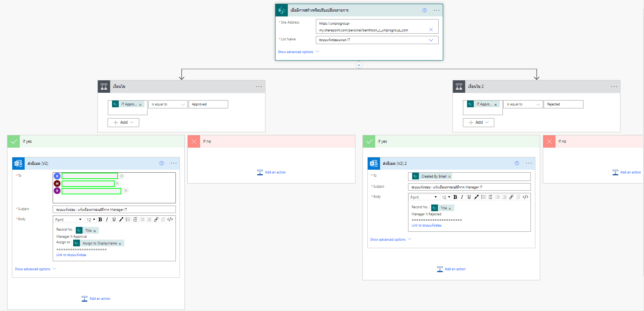
Task: Open help for ส่งอีเมล (V2) 2 card
Action: [517, 163]
